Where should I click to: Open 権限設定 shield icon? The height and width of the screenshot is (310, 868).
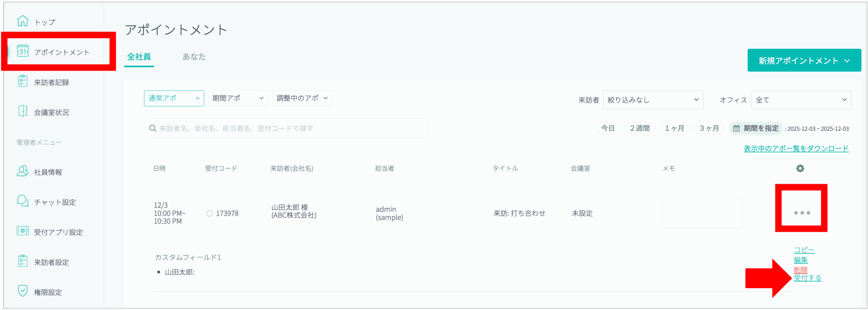coord(23,291)
